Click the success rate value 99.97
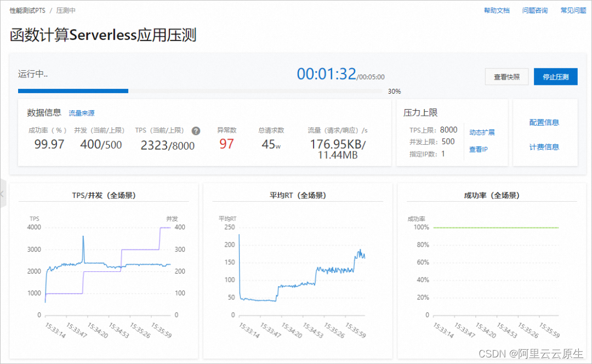 tap(49, 144)
